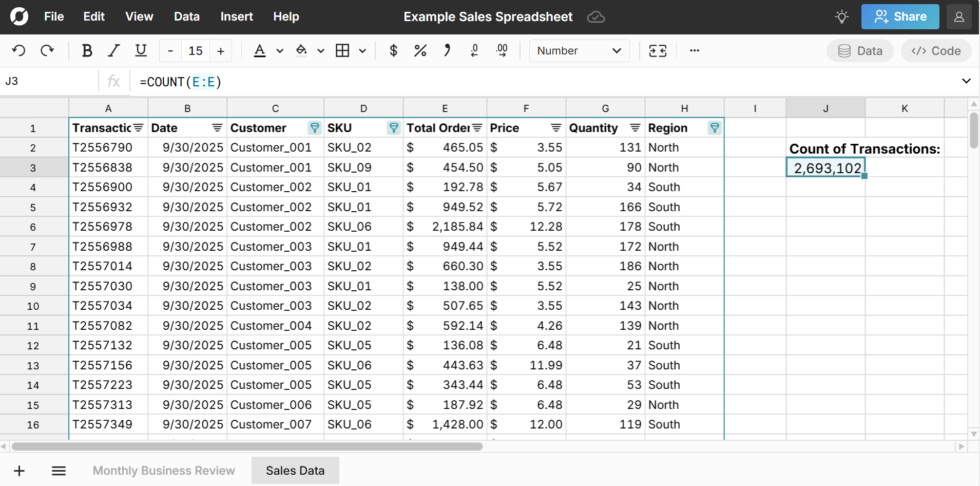980x486 pixels.
Task: Open the Code panel button
Action: pyautogui.click(x=935, y=51)
